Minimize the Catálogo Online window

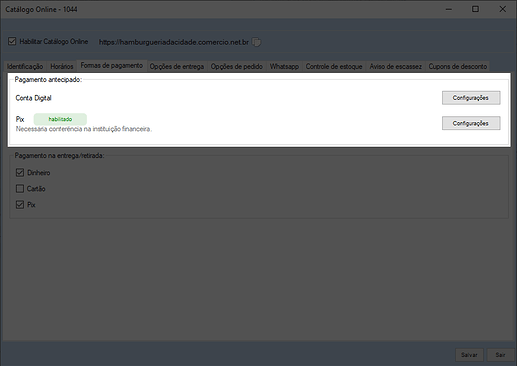[x=449, y=9]
